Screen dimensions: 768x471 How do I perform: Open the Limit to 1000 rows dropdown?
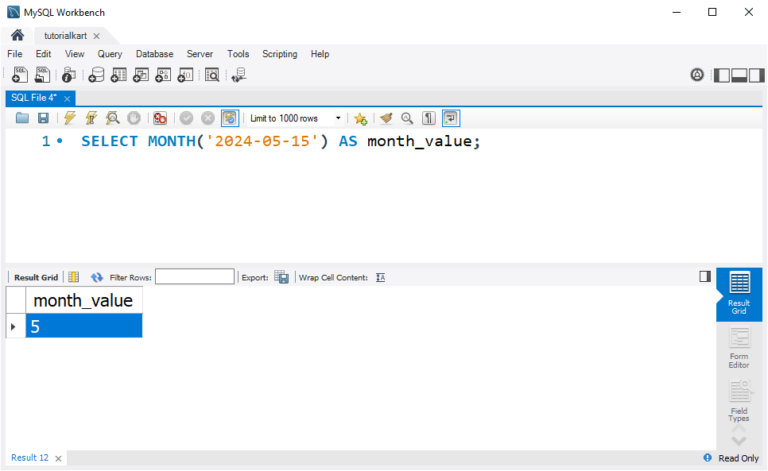295,118
